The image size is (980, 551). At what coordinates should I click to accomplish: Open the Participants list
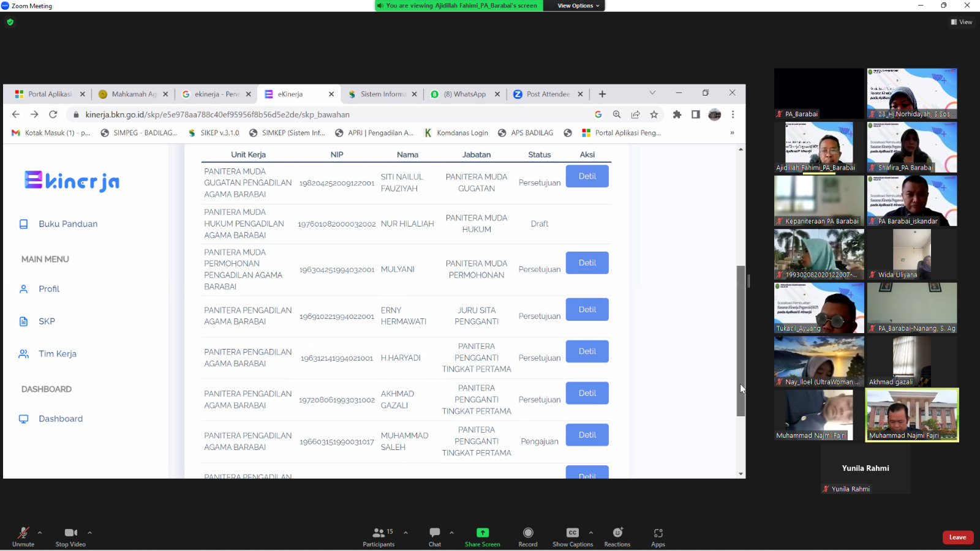click(379, 533)
